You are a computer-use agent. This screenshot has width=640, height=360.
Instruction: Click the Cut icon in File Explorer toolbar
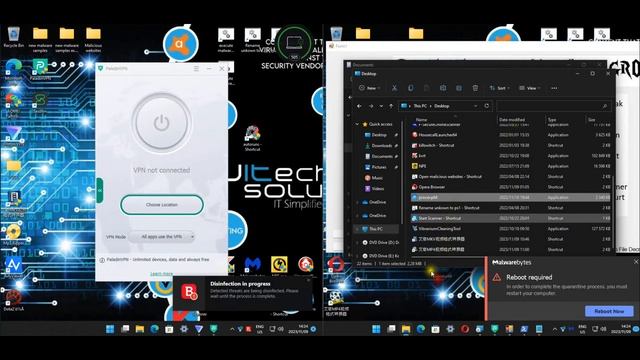click(x=394, y=88)
